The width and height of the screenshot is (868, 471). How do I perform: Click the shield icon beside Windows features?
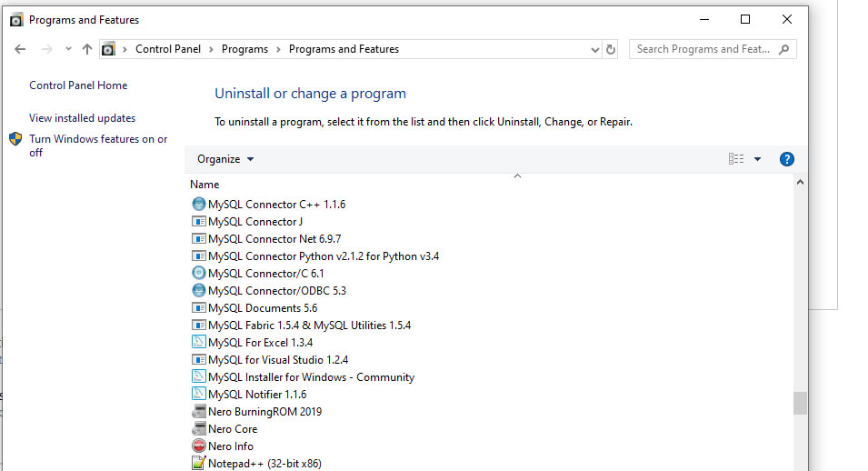pyautogui.click(x=15, y=138)
